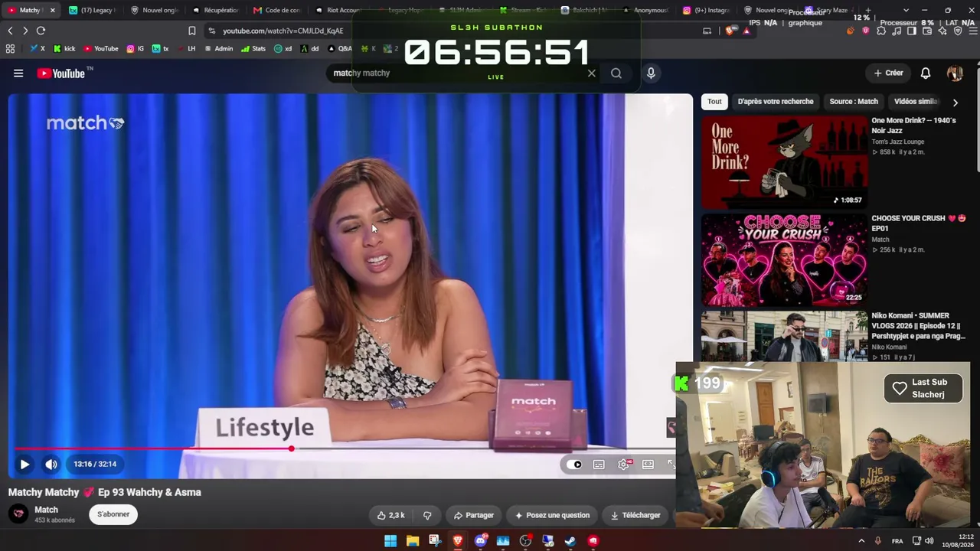Viewport: 980px width, 551px height.
Task: Click the Télécharger download button
Action: click(x=635, y=515)
